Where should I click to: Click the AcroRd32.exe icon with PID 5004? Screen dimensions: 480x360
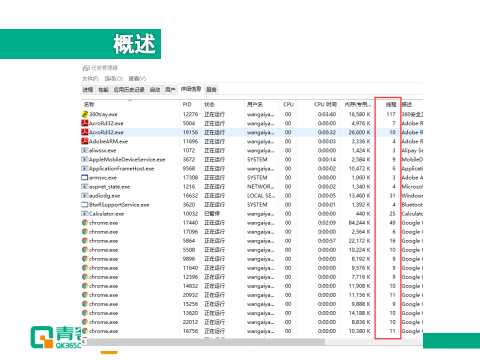85,123
